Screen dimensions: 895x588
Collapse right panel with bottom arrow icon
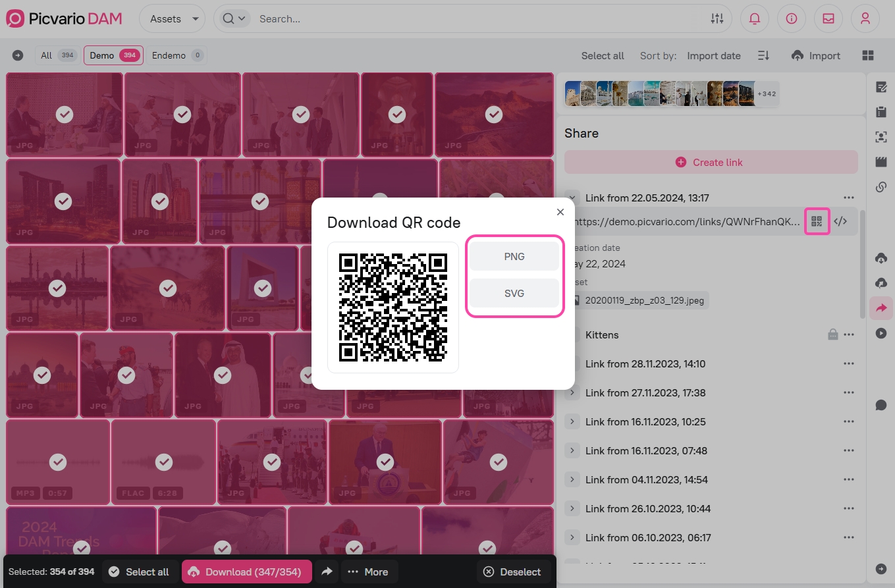tap(881, 569)
